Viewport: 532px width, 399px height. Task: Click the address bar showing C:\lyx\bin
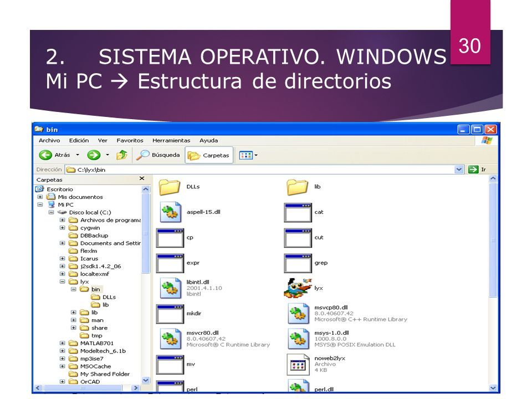point(259,170)
